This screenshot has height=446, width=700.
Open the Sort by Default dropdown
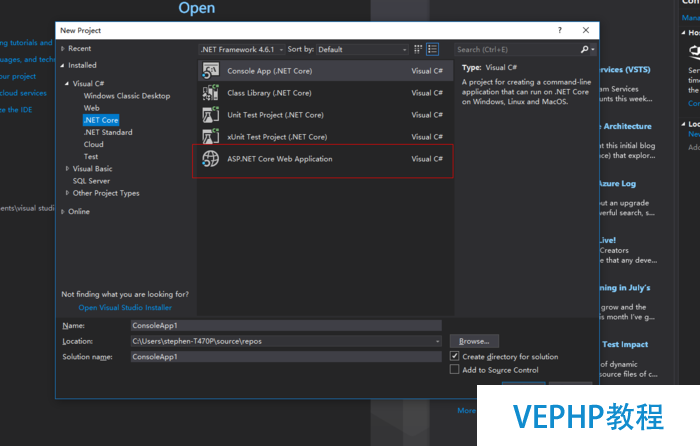click(362, 49)
